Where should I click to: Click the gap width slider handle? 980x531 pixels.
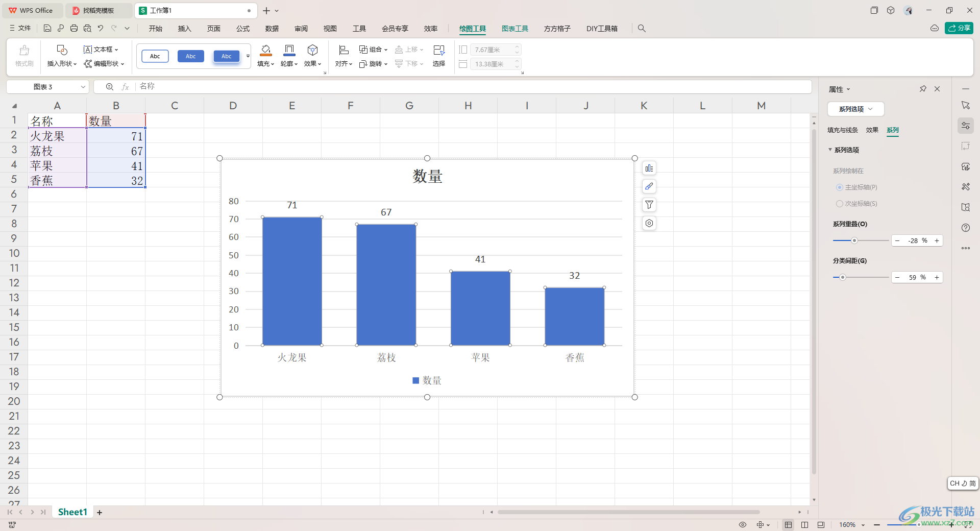(x=843, y=277)
